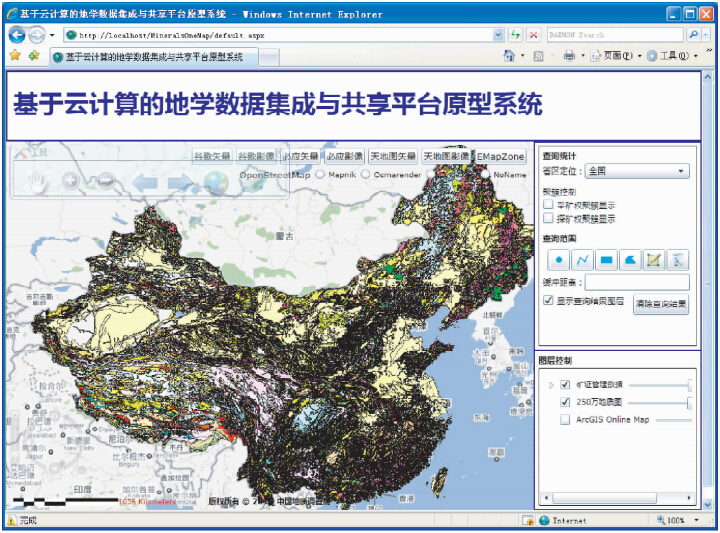Select the point query tool
This screenshot has width=720, height=533.
[x=558, y=260]
